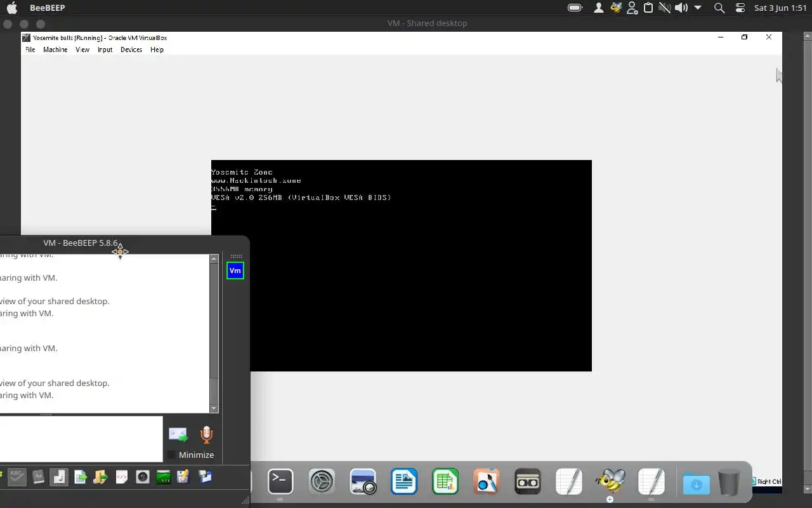Click the dotted panel handle above Vm avatar
This screenshot has width=812, height=508.
point(236,257)
